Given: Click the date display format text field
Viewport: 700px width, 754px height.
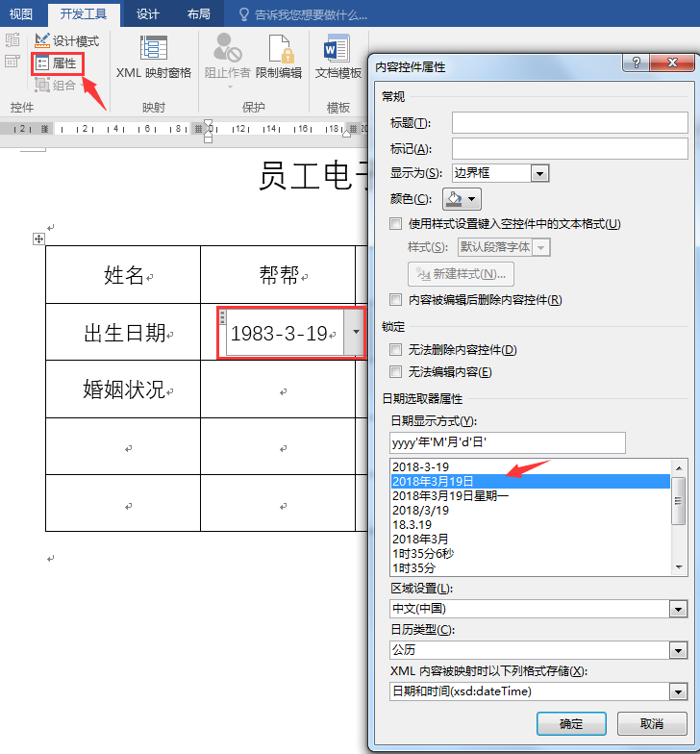Looking at the screenshot, I should pos(508,442).
